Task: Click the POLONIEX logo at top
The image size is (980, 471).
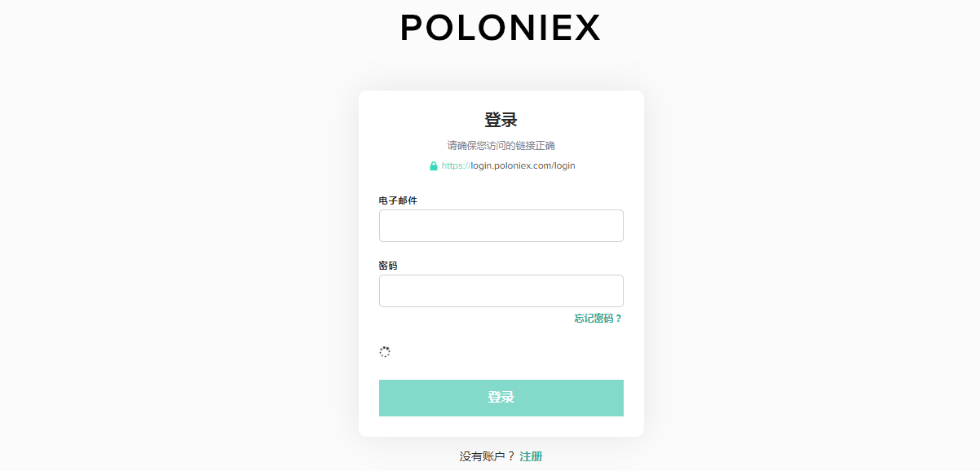Action: pyautogui.click(x=501, y=28)
